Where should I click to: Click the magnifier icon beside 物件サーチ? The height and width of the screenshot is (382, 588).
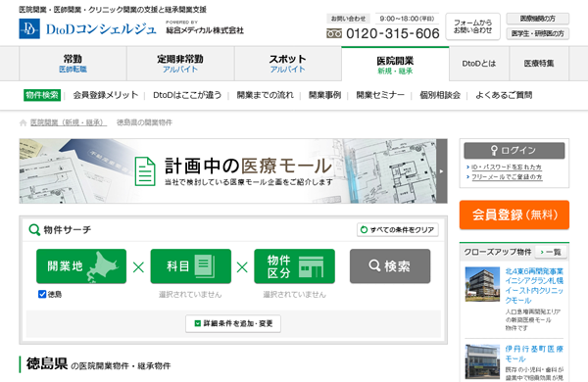coord(34,229)
